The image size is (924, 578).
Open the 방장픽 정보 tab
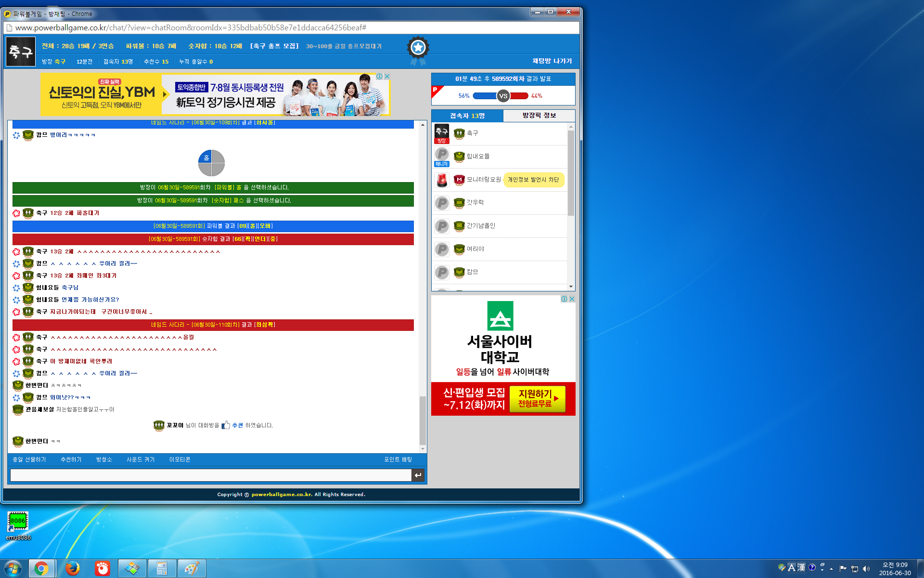539,116
